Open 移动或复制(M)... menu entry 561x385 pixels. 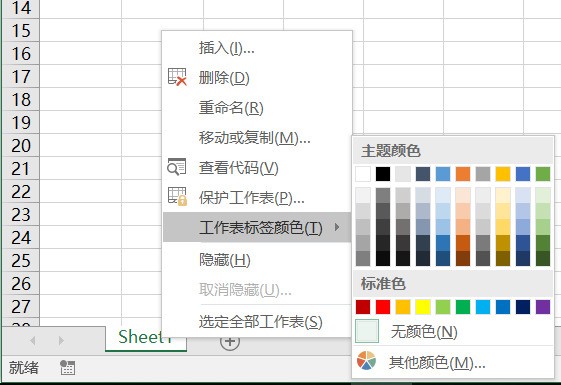coord(257,137)
